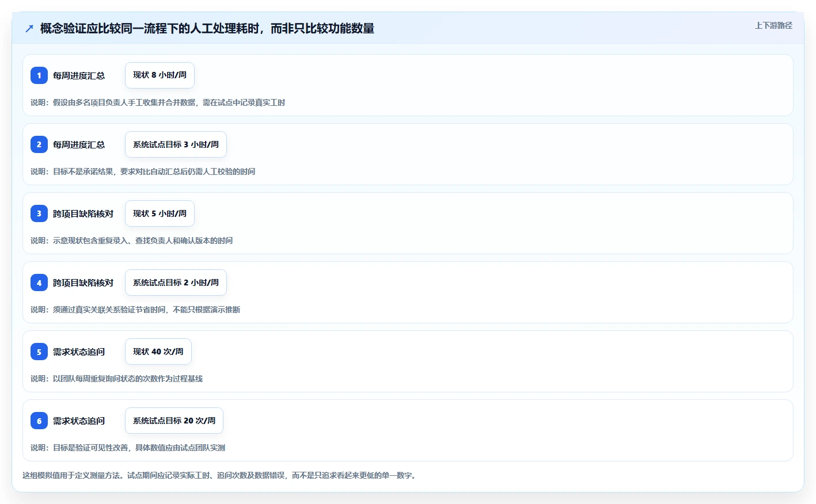The width and height of the screenshot is (816, 504).
Task: Select the number 1 badge
Action: (39, 75)
